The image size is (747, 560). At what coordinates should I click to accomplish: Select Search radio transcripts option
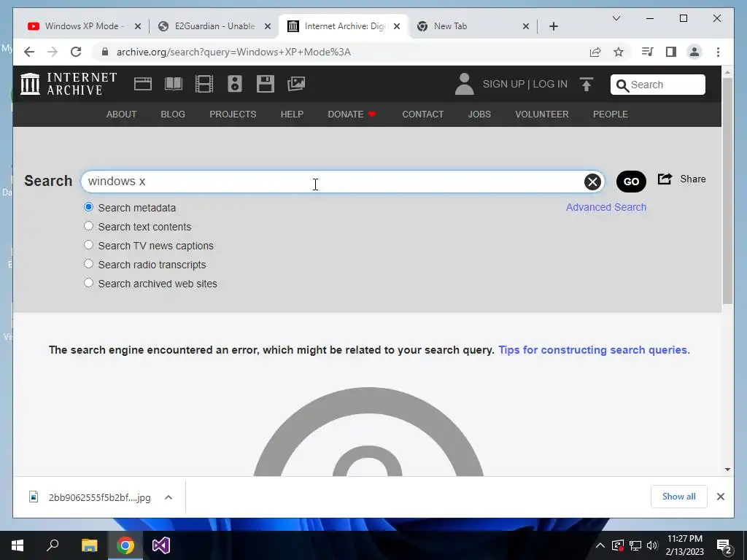pos(88,264)
